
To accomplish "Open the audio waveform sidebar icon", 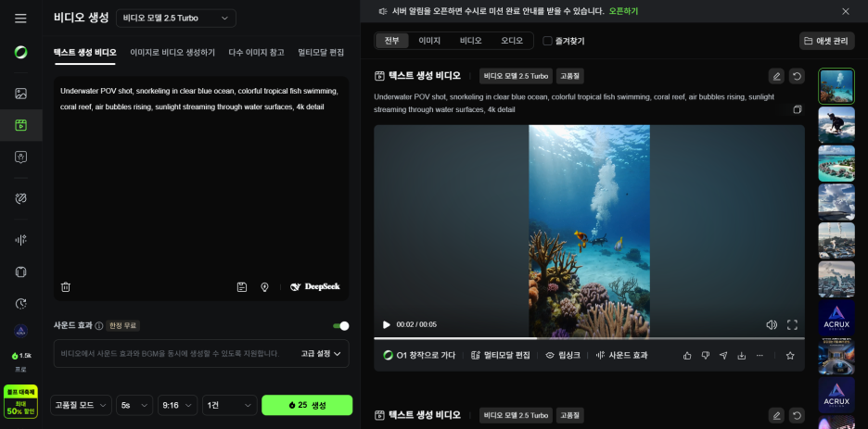I will click(20, 239).
